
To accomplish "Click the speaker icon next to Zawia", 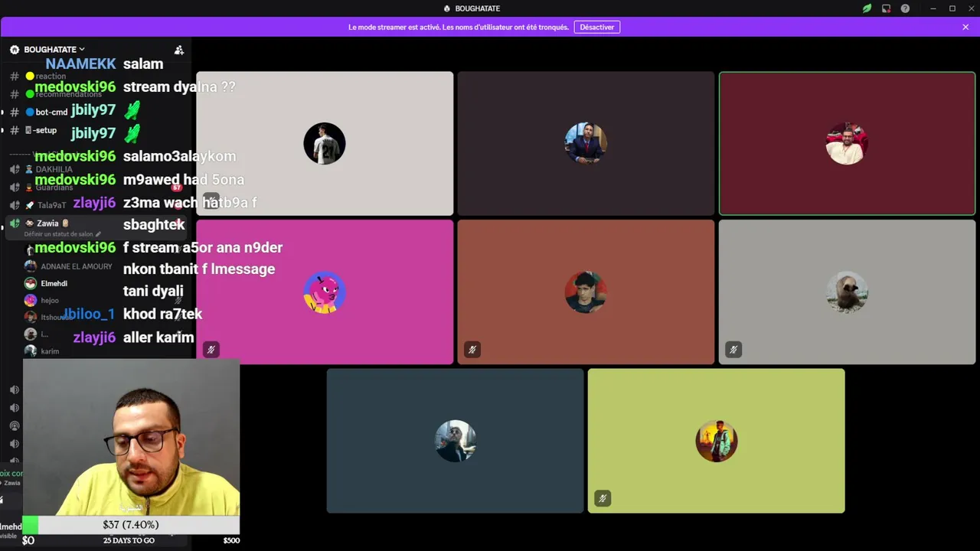I will click(15, 223).
